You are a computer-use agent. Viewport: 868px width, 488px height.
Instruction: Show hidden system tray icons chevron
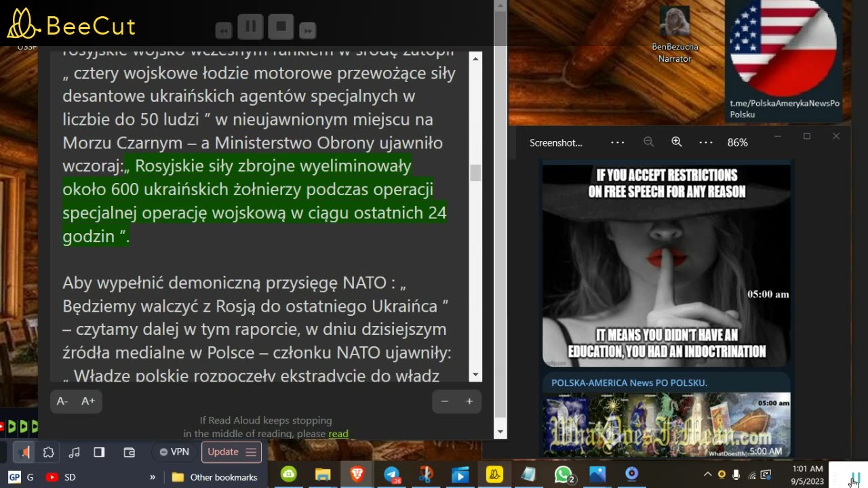tap(707, 474)
